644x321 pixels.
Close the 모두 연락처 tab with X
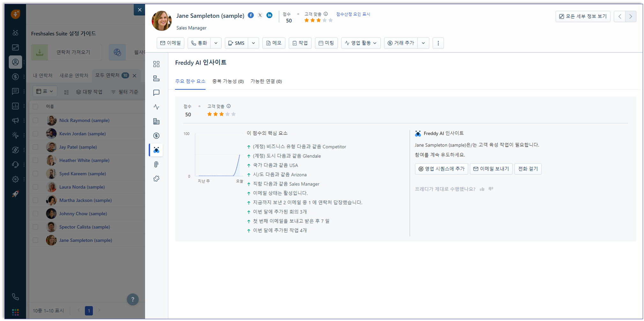click(135, 76)
